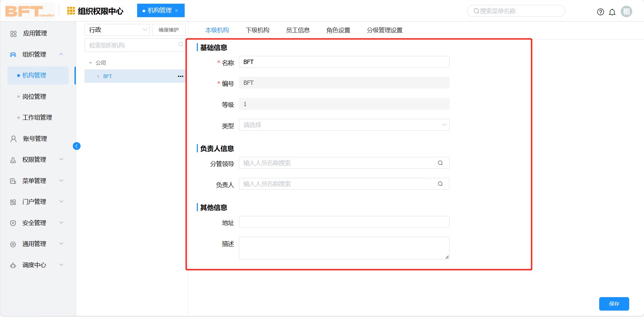This screenshot has width=644, height=317.
Task: Open the BFT node three-dot menu
Action: point(181,76)
